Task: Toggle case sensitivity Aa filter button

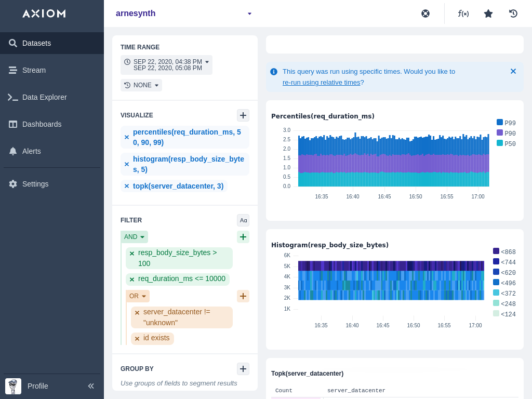Action: 243,220
